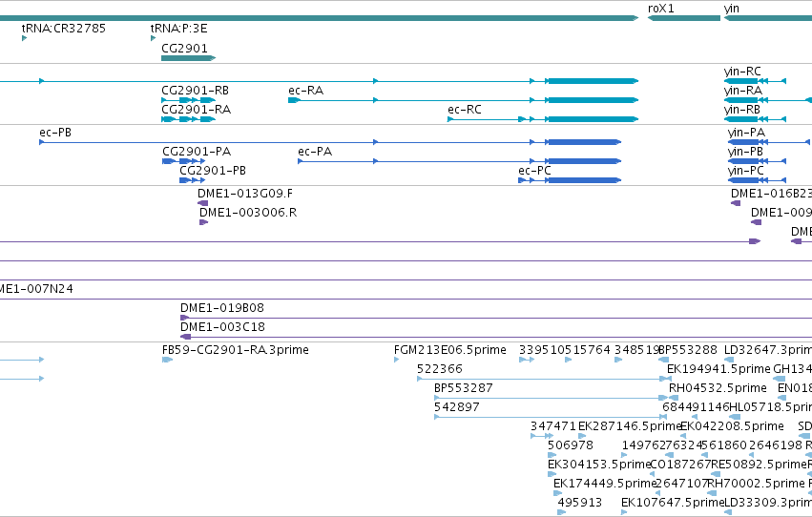This screenshot has width=812, height=517.
Task: Click the FB59-CG2901-RA.3prime EST marker
Action: [x=167, y=360]
